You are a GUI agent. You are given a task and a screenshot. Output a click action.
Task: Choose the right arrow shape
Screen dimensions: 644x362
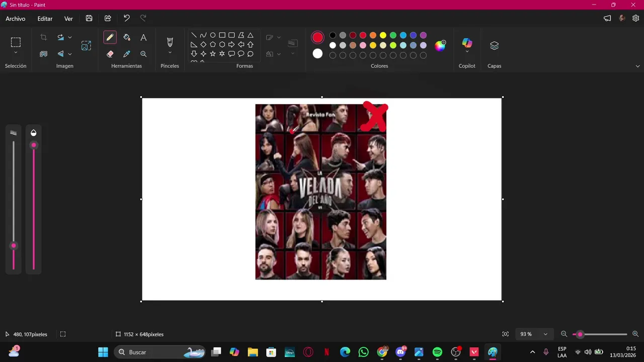pos(231,45)
